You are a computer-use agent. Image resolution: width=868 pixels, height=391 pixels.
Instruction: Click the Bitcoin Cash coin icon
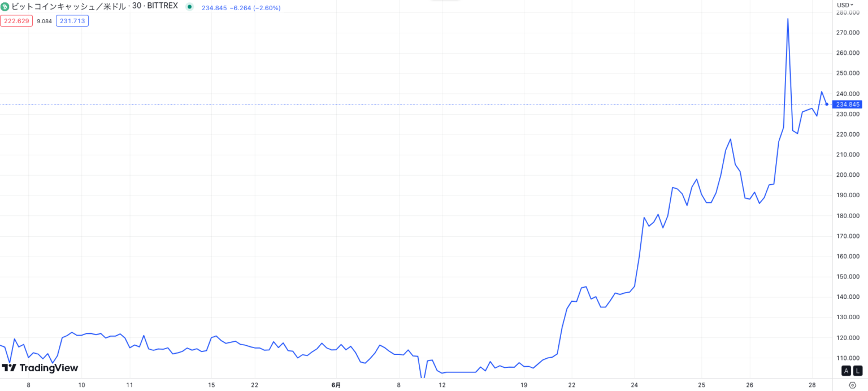click(x=5, y=6)
